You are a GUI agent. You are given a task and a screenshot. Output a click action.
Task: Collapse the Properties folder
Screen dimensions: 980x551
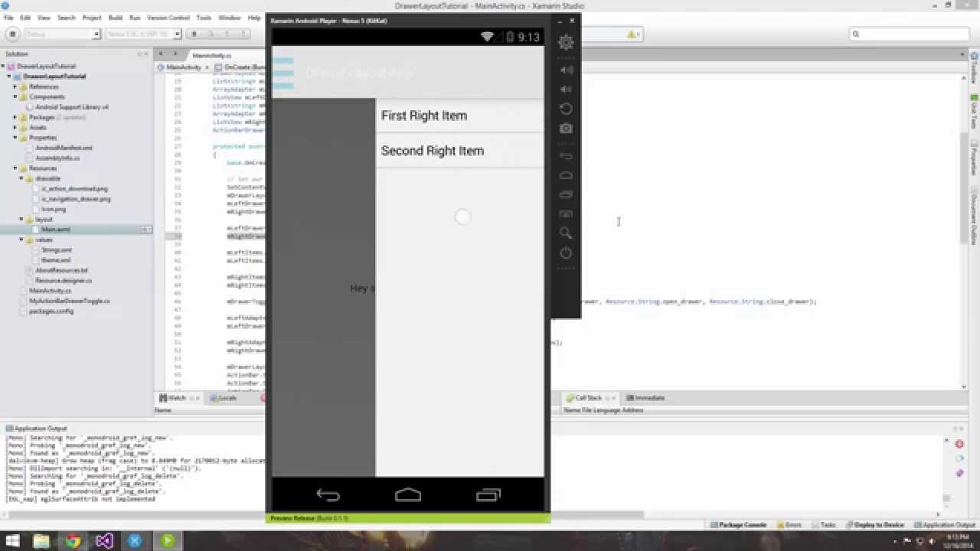point(15,138)
